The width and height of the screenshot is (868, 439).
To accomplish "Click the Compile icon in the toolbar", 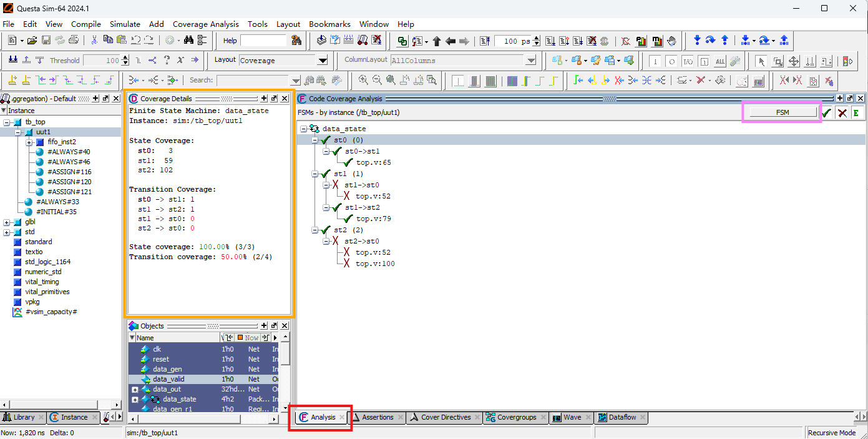I will coord(320,41).
